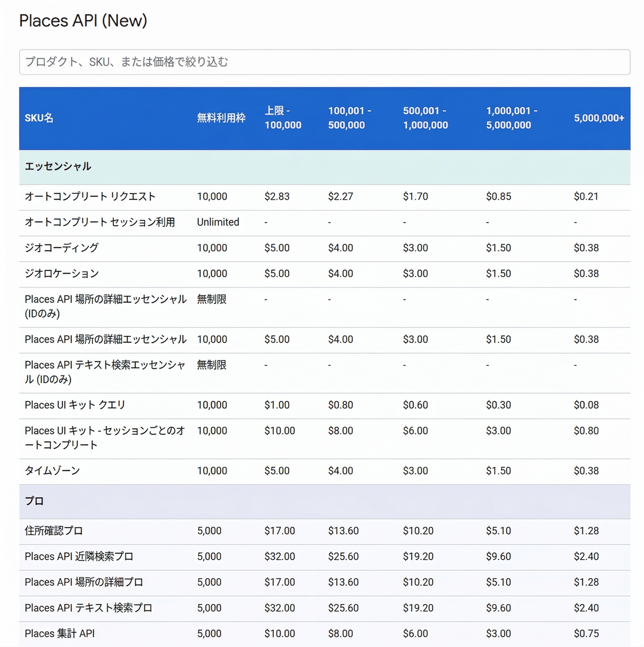The width and height of the screenshot is (644, 647).
Task: Select the タイムゾーン row
Action: [x=52, y=470]
